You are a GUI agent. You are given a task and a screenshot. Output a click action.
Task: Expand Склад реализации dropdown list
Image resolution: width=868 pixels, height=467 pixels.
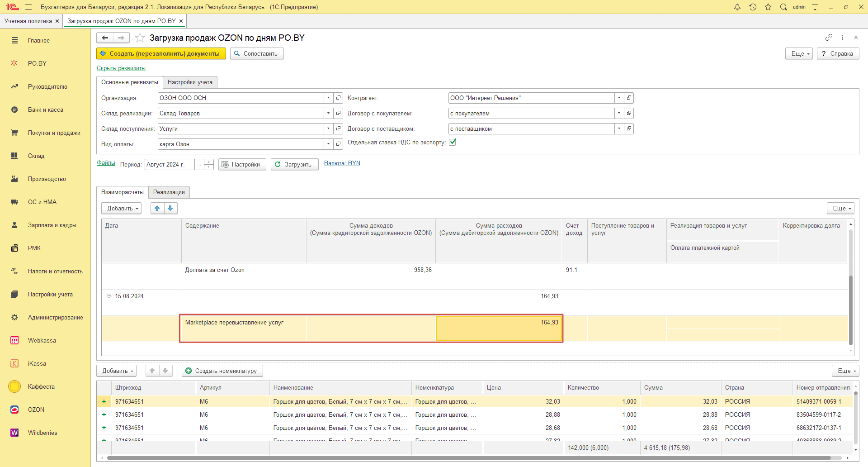coord(329,113)
